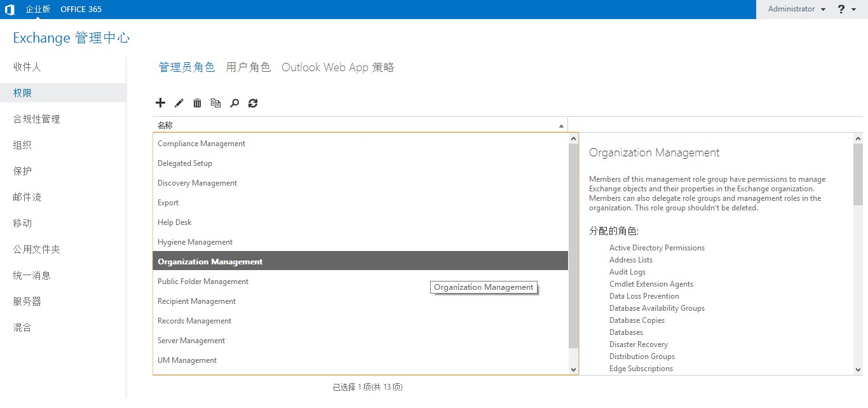
Task: Sort list by the 名称 column header
Action: point(360,125)
